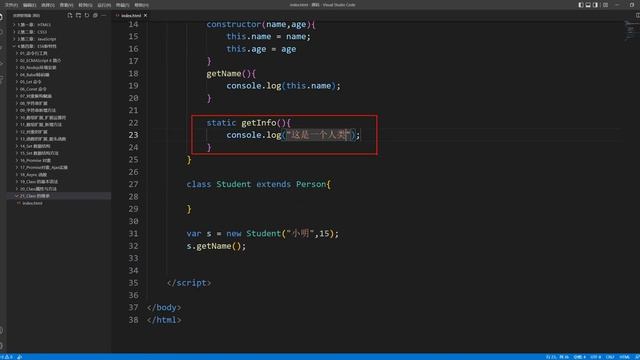640x360 pixels.
Task: Open the 转到 (Go) menu
Action: [85, 5]
